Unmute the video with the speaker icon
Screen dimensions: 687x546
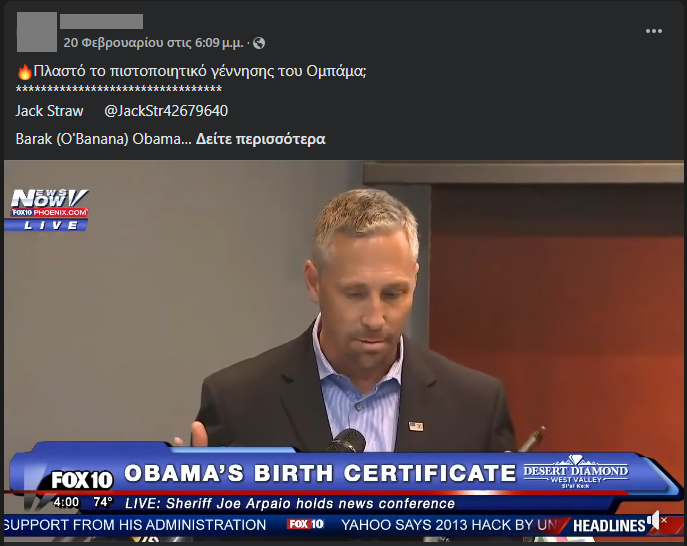656,520
